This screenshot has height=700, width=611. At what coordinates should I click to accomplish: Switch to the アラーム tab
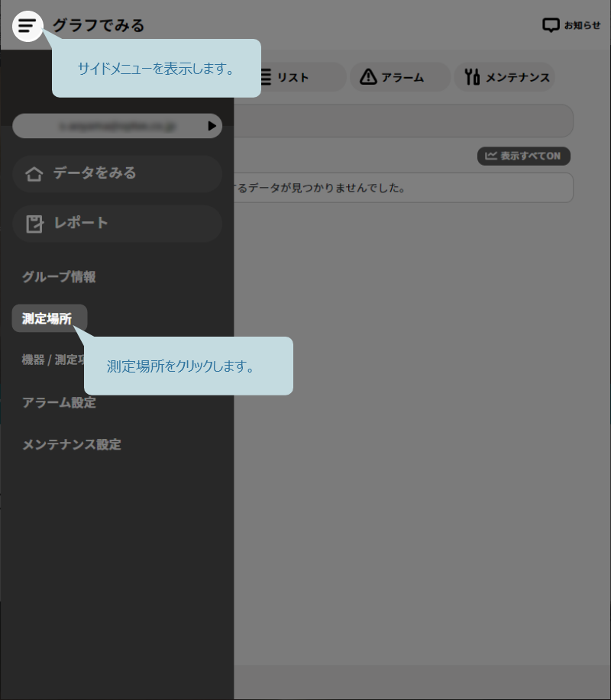pos(399,77)
